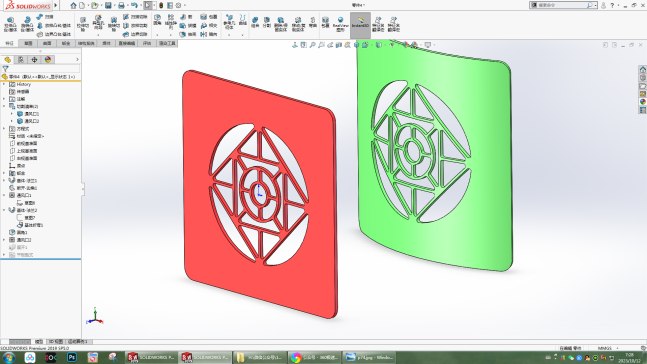This screenshot has width=647, height=364.
Task: Open the 3D视图 bottom tab
Action: (x=56, y=342)
